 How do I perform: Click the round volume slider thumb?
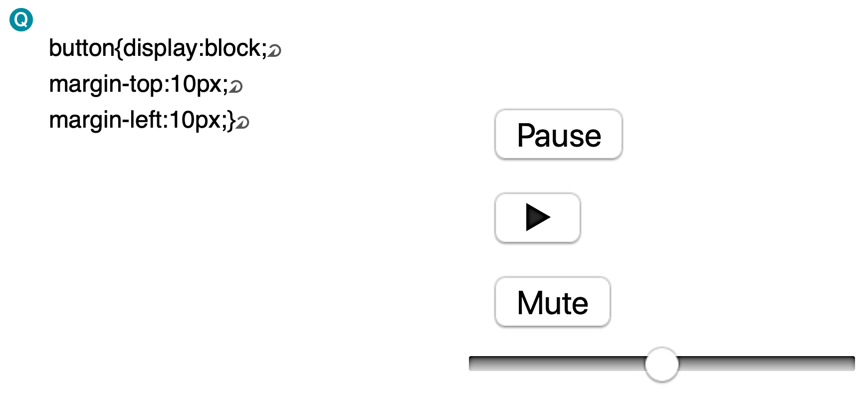(x=661, y=365)
